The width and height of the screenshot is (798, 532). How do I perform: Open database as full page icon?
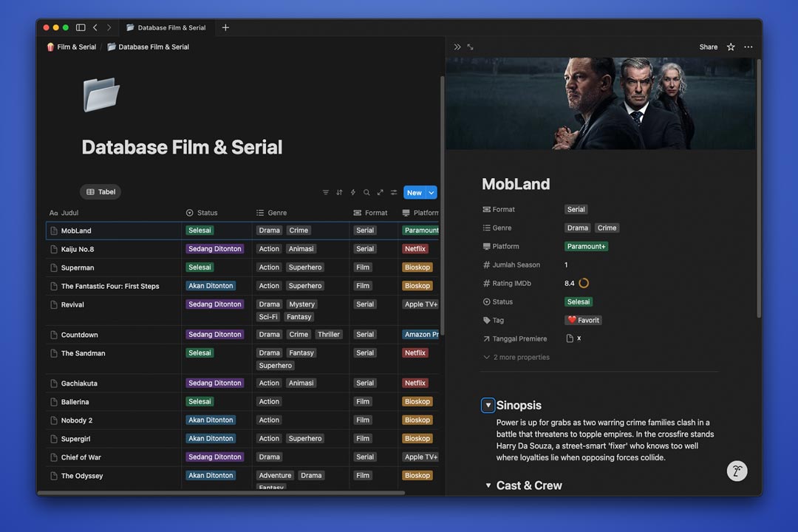coord(381,192)
